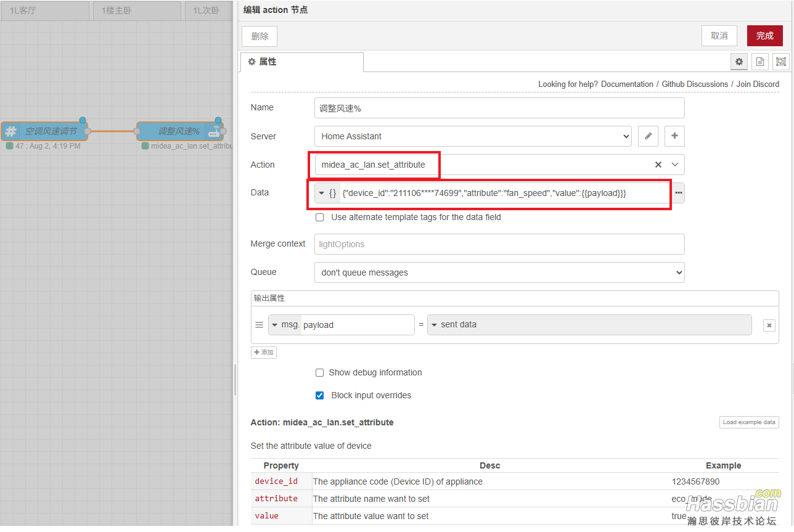Click the 完成 button
The height and width of the screenshot is (532, 794).
point(765,36)
